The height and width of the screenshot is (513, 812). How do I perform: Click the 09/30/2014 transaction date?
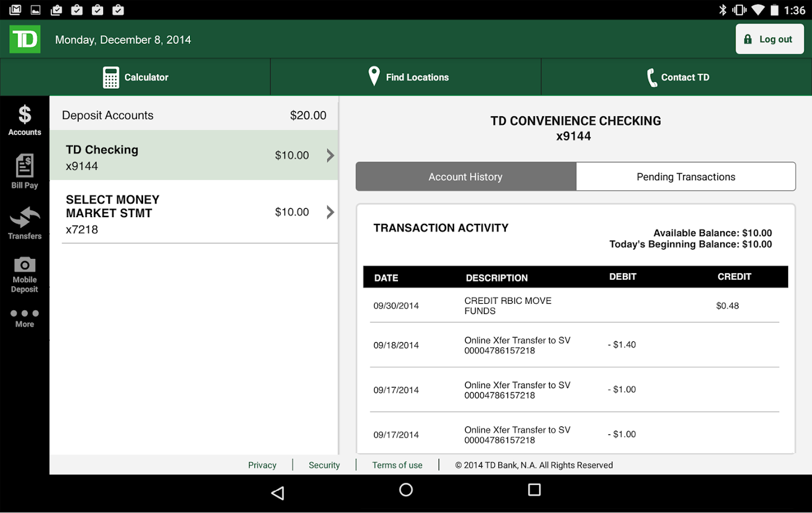point(396,306)
